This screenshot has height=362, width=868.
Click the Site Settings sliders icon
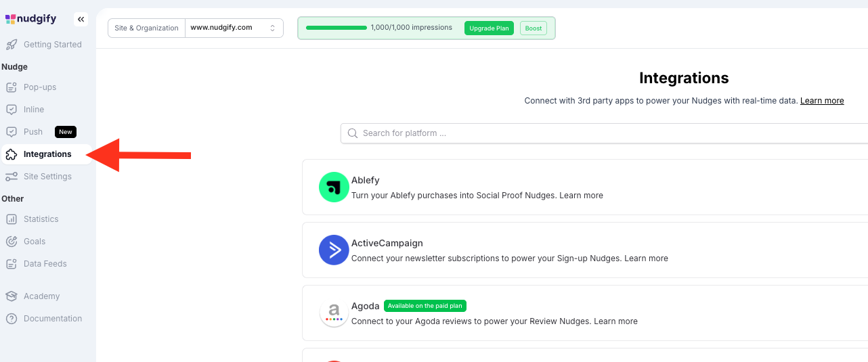point(12,177)
